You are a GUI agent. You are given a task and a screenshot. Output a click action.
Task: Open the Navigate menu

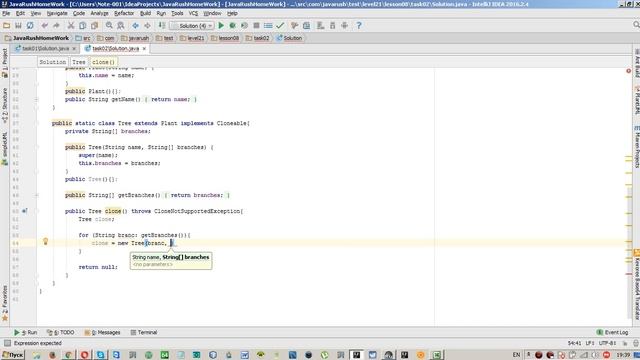coord(57,13)
